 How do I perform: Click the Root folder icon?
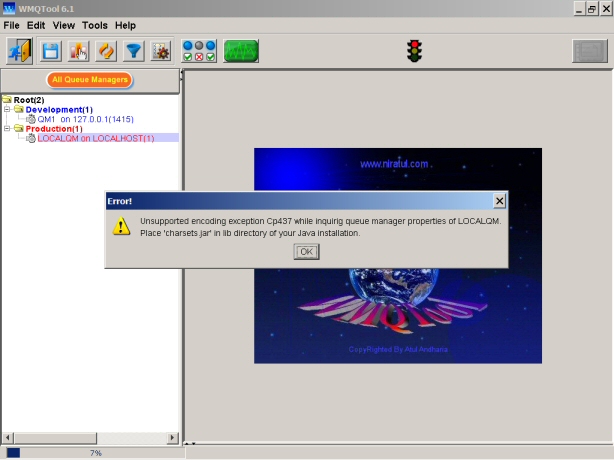tap(7, 99)
